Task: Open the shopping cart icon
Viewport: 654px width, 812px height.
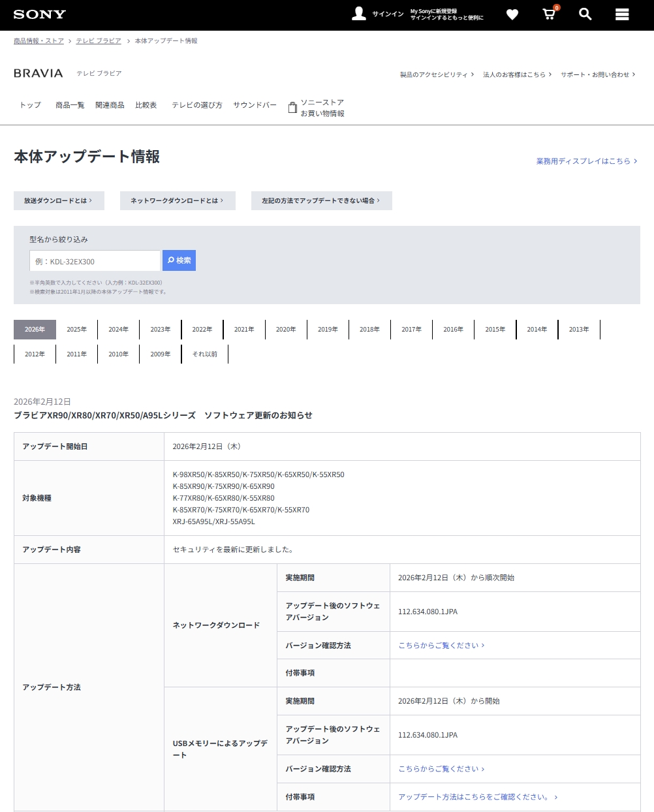Action: (549, 14)
